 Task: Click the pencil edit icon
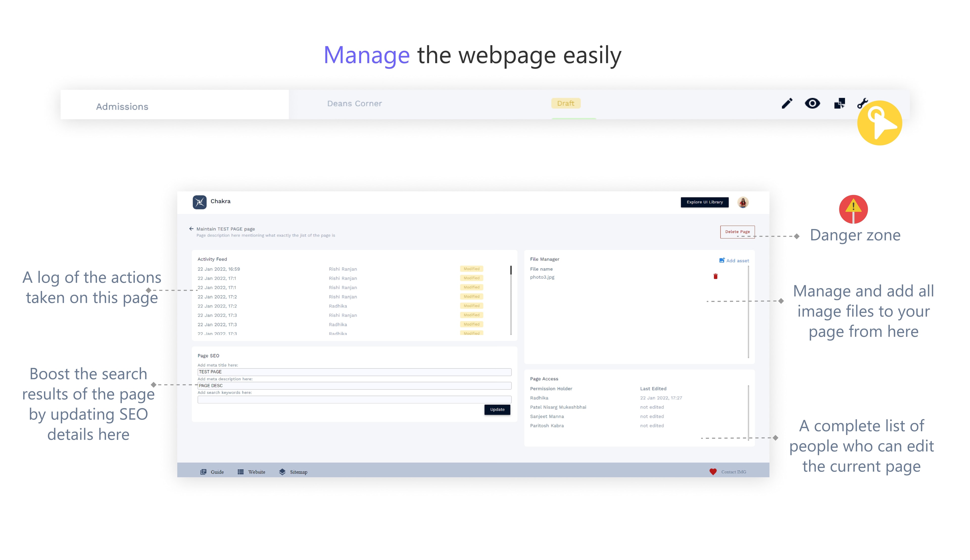(x=786, y=103)
